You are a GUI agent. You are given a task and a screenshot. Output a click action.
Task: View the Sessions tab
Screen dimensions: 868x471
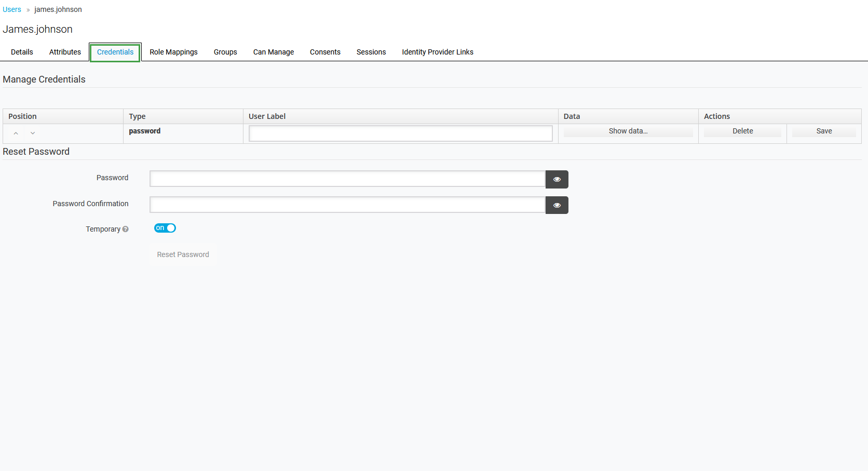(x=371, y=52)
